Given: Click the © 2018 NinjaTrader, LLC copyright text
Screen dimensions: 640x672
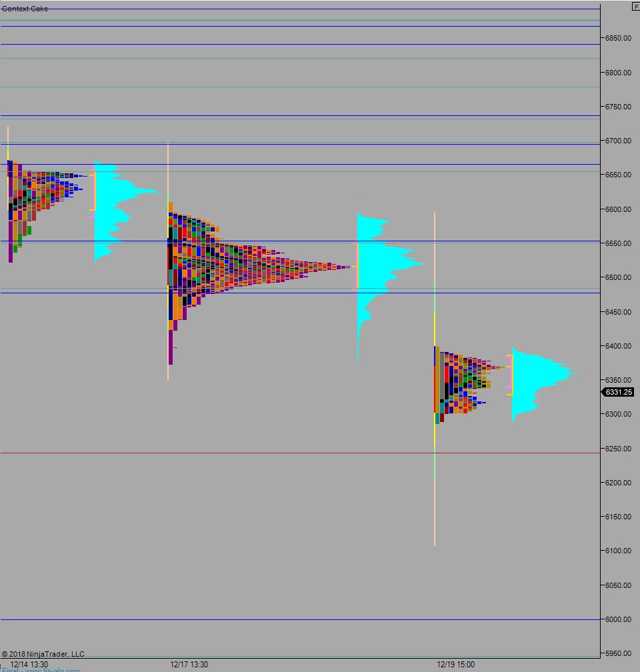Looking at the screenshot, I should click(43, 654).
